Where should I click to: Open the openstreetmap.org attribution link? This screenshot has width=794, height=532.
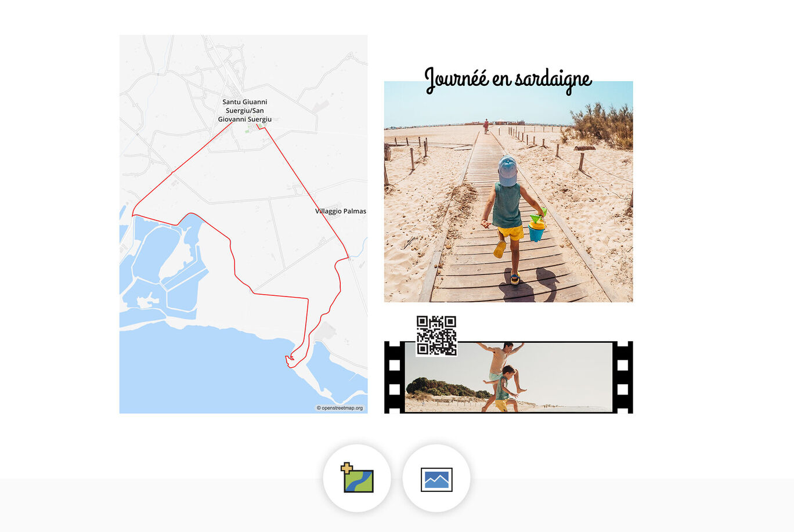point(340,408)
